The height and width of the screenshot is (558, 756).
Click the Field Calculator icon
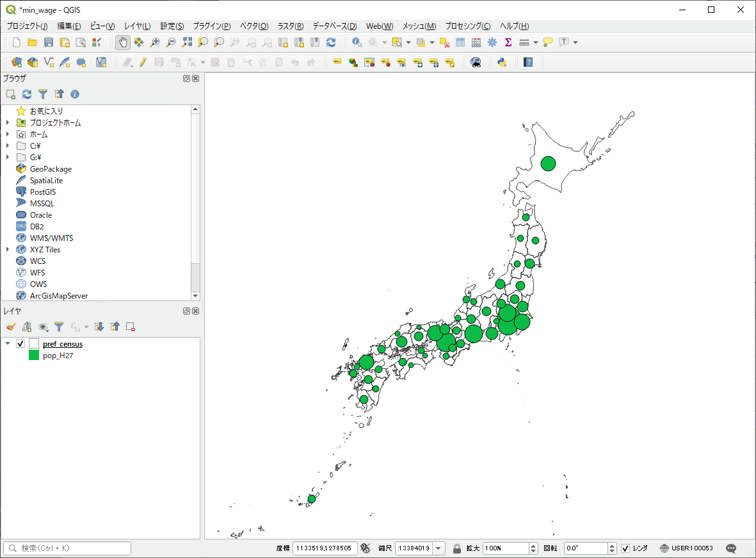click(x=475, y=42)
